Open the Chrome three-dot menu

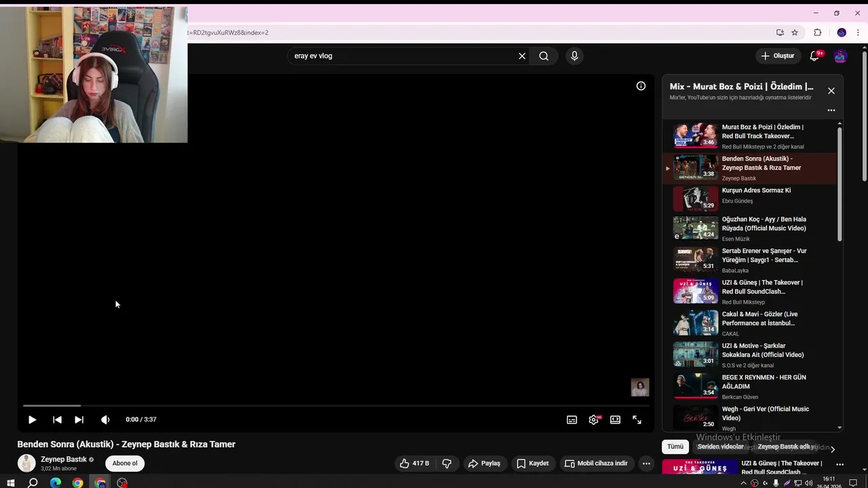pyautogui.click(x=858, y=33)
